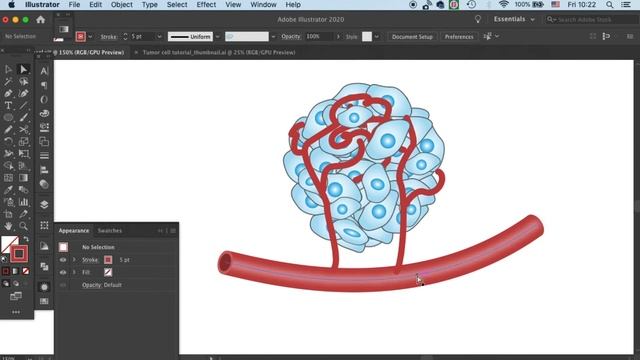Select the Paintbrush tool

pos(23,118)
